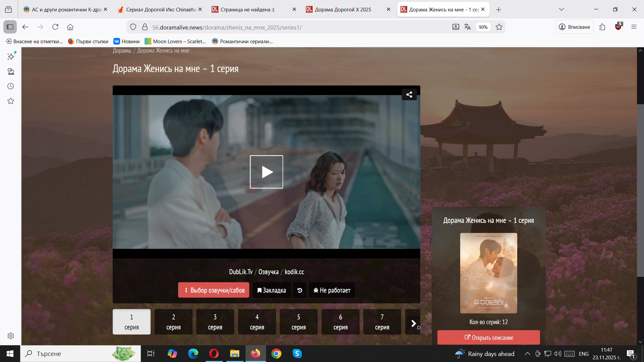The width and height of the screenshot is (644, 362).
Task: Report with Не работает button
Action: 332,290
